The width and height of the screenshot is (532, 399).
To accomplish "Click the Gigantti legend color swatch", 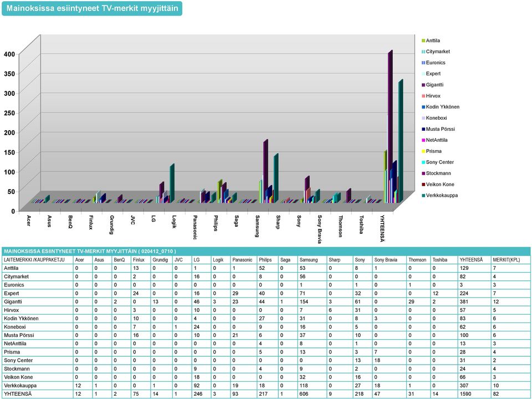I will coord(423,85).
